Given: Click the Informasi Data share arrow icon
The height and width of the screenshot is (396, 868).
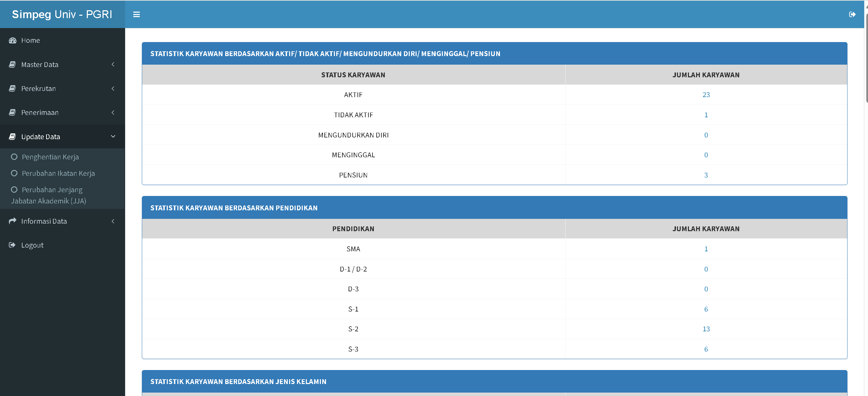Looking at the screenshot, I should point(12,221).
